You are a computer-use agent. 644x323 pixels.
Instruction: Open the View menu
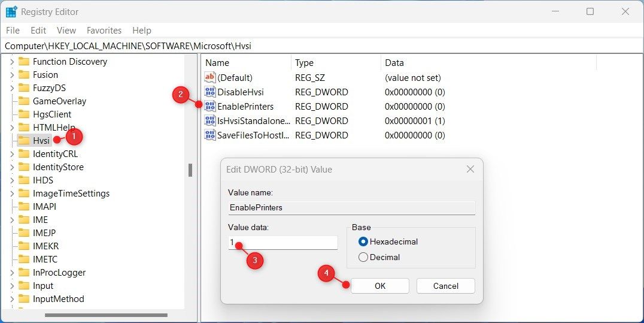66,31
